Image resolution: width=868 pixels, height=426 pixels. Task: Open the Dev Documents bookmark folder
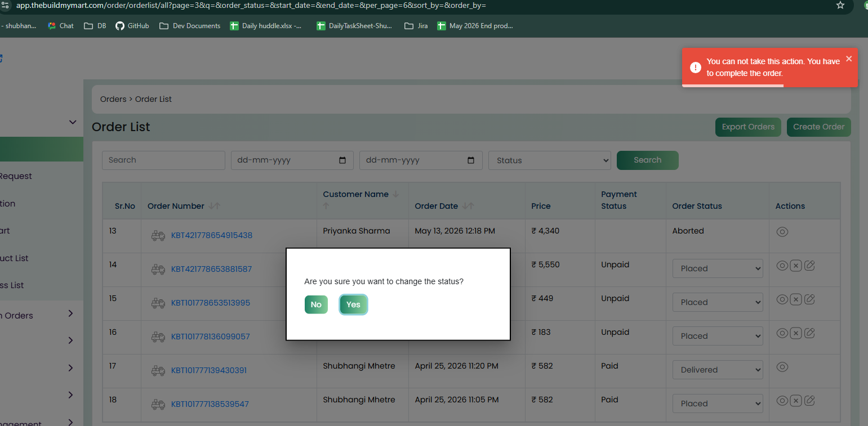click(190, 25)
